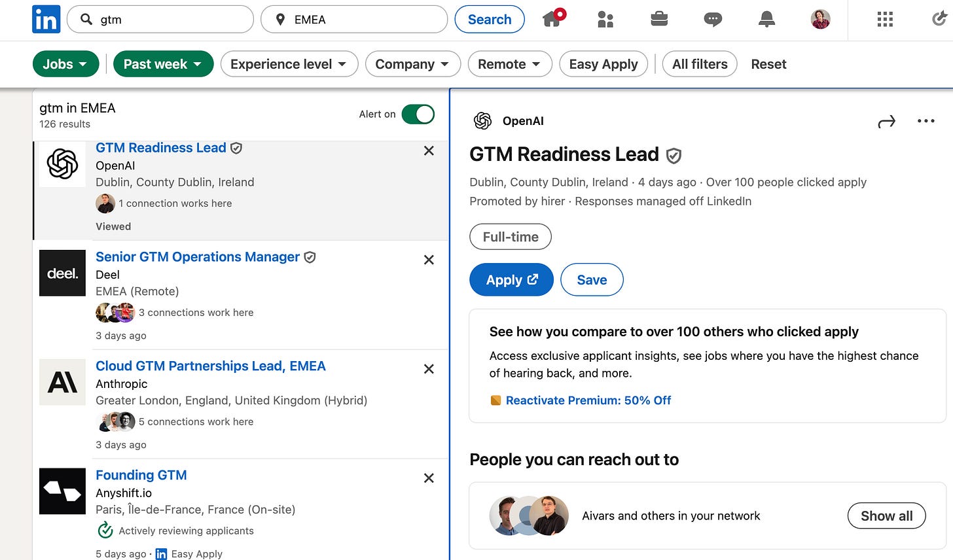
Task: Save the GTM Readiness Lead job
Action: click(592, 280)
